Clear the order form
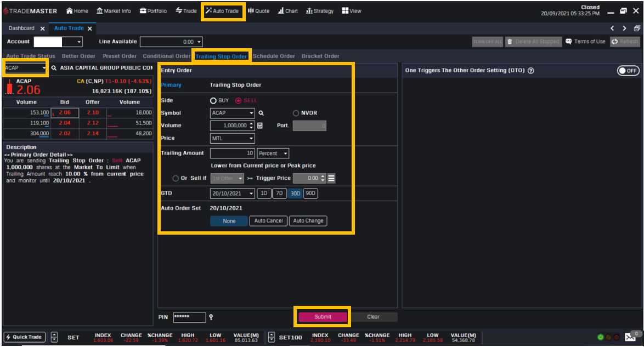Image resolution: width=644 pixels, height=347 pixels. [374, 317]
